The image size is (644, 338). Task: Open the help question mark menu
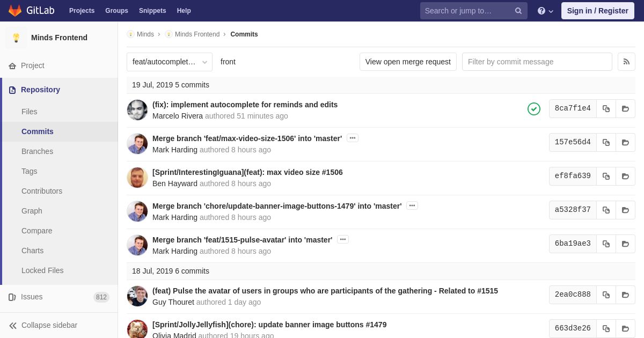pyautogui.click(x=545, y=11)
